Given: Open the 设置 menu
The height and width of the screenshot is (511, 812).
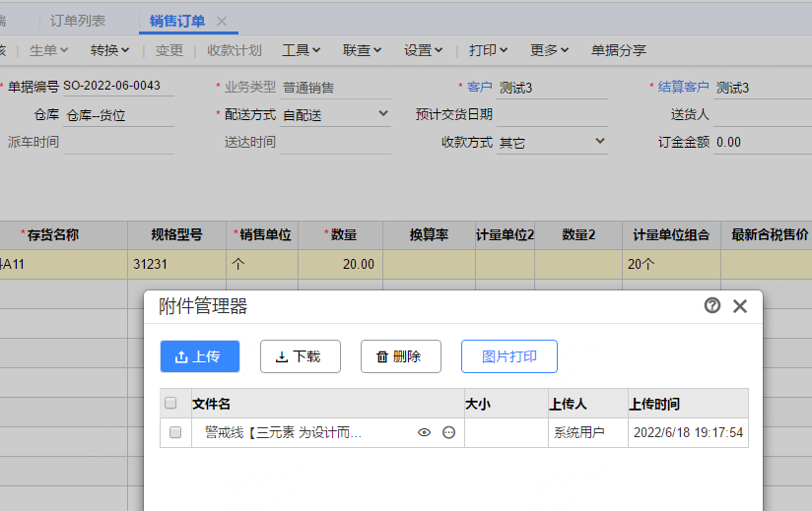Looking at the screenshot, I should coord(424,50).
